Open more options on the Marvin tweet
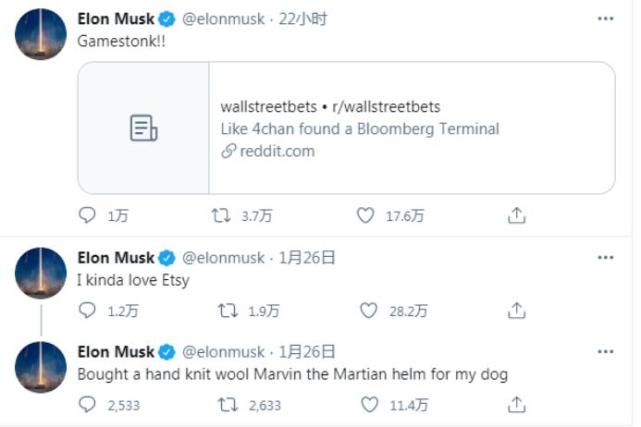Screen dimensions: 641x427 click(x=605, y=352)
